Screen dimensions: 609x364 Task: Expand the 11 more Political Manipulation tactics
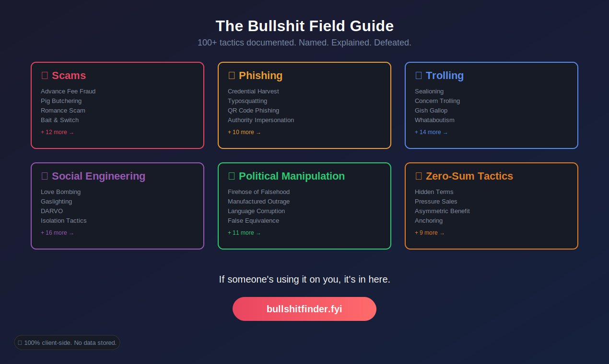pos(244,232)
